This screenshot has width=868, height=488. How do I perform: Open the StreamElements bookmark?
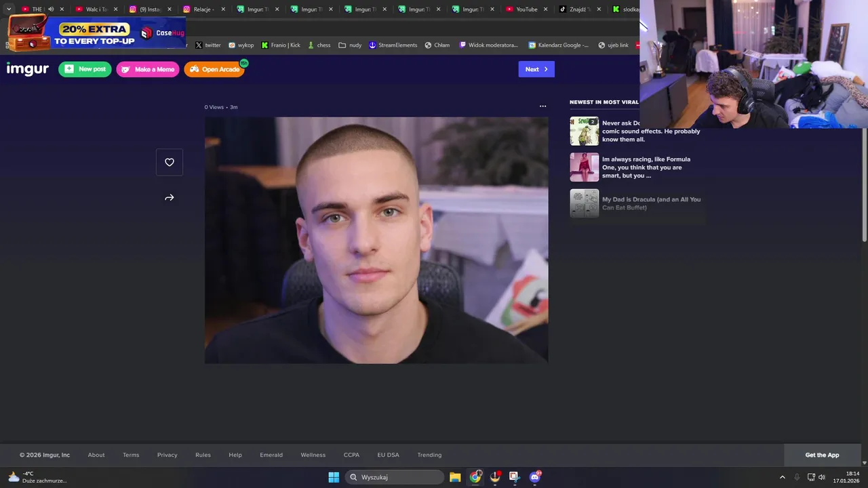click(x=393, y=45)
